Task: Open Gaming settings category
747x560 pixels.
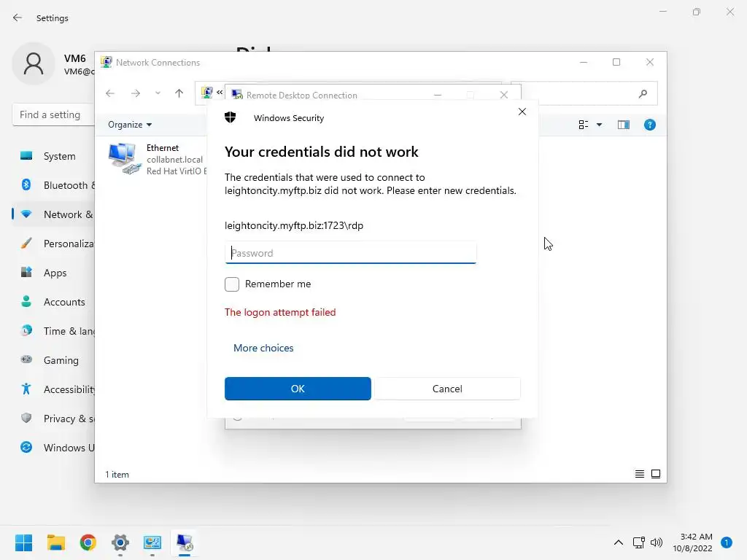Action: click(54, 360)
